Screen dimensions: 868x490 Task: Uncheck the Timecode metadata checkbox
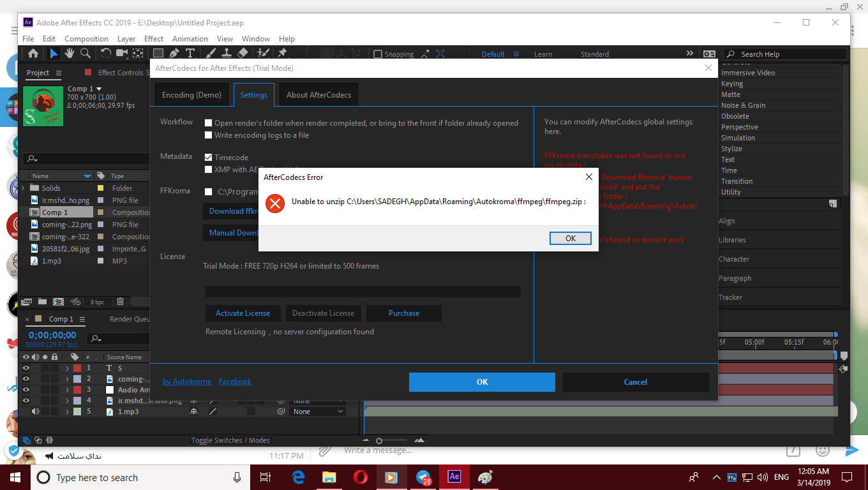209,157
